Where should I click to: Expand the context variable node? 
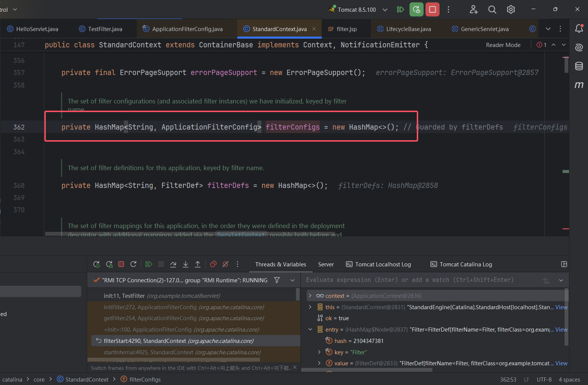(310, 296)
